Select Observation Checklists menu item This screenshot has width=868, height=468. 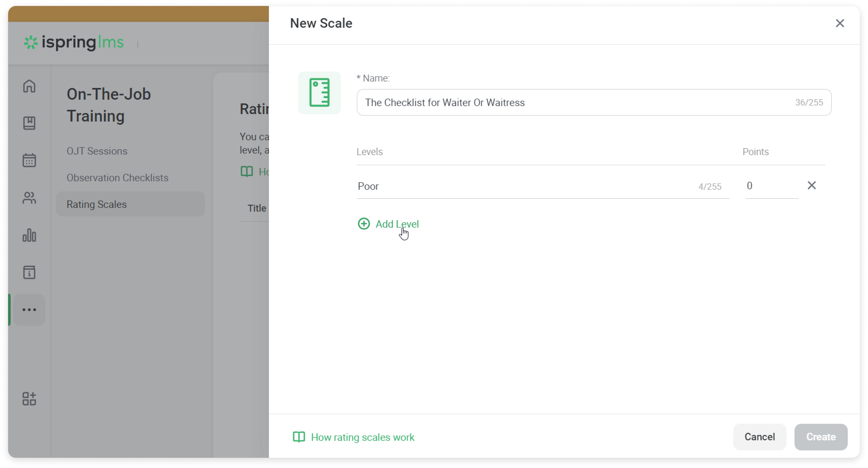117,178
